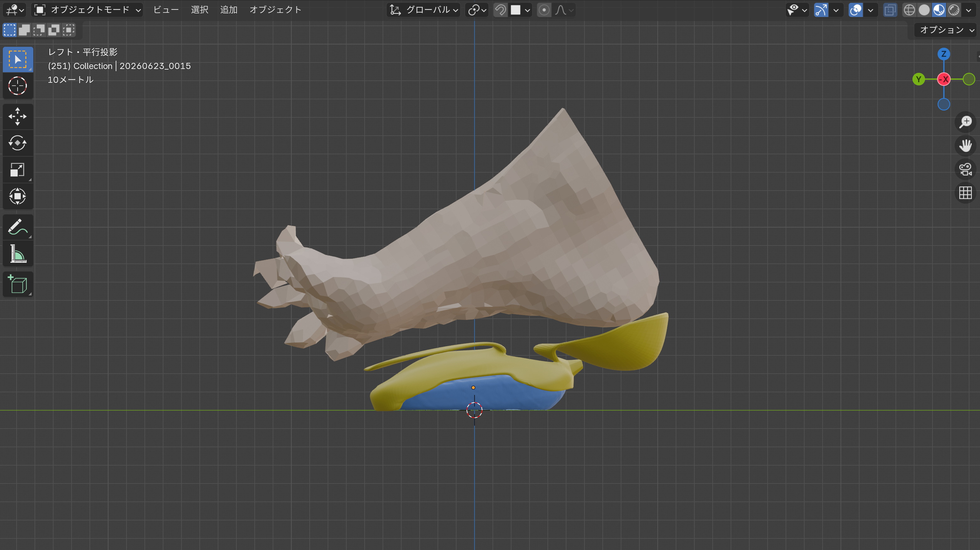This screenshot has width=980, height=550.
Task: Switch perspective/orthographic with grid icon
Action: click(966, 193)
